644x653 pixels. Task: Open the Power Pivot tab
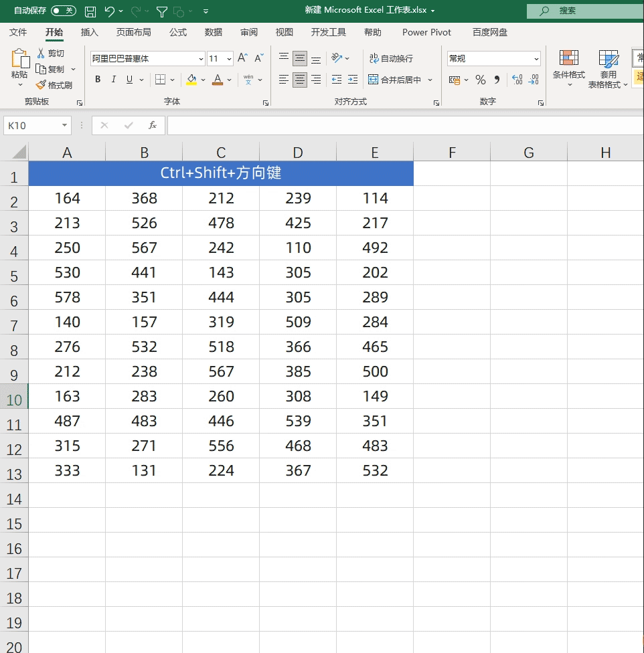[426, 32]
